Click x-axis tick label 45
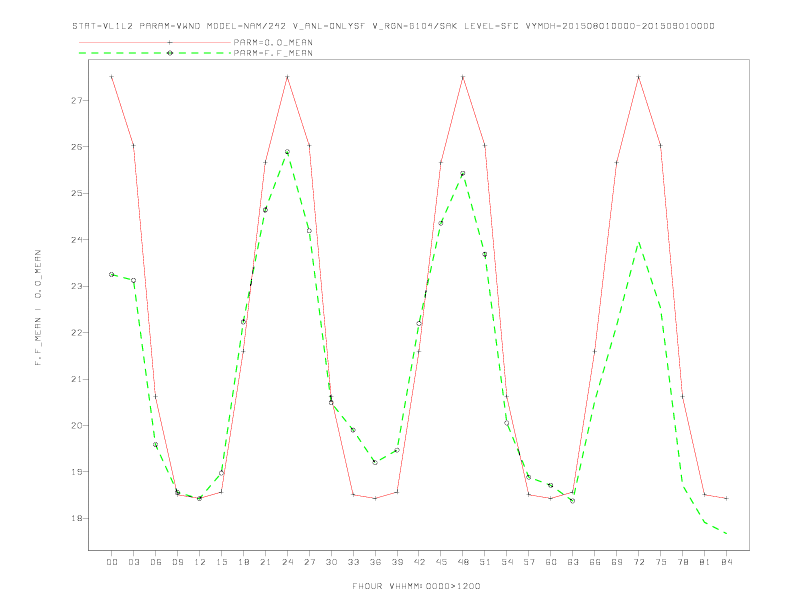Image resolution: width=792 pixels, height=612 pixels. pos(441,562)
